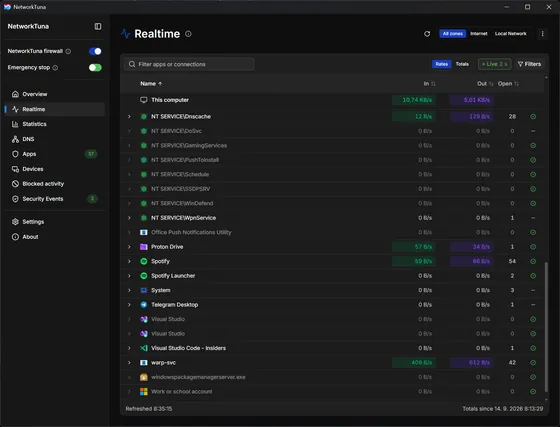This screenshot has height=427, width=560.
Task: Switch view to Totals
Action: [462, 64]
